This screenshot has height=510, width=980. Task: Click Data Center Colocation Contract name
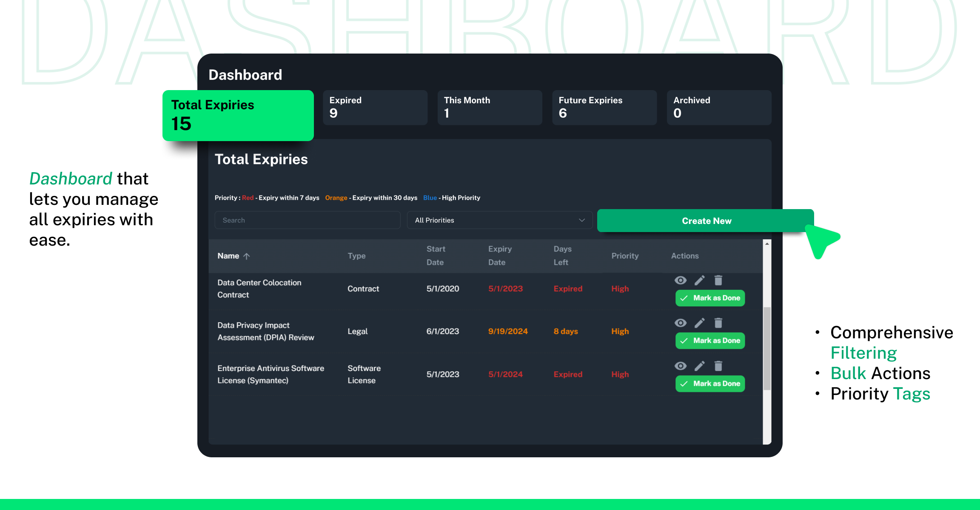point(259,289)
